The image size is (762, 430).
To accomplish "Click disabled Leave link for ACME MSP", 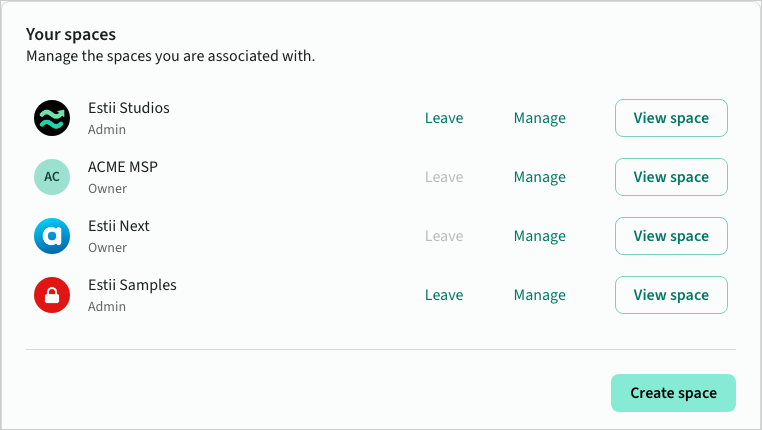I will point(444,177).
